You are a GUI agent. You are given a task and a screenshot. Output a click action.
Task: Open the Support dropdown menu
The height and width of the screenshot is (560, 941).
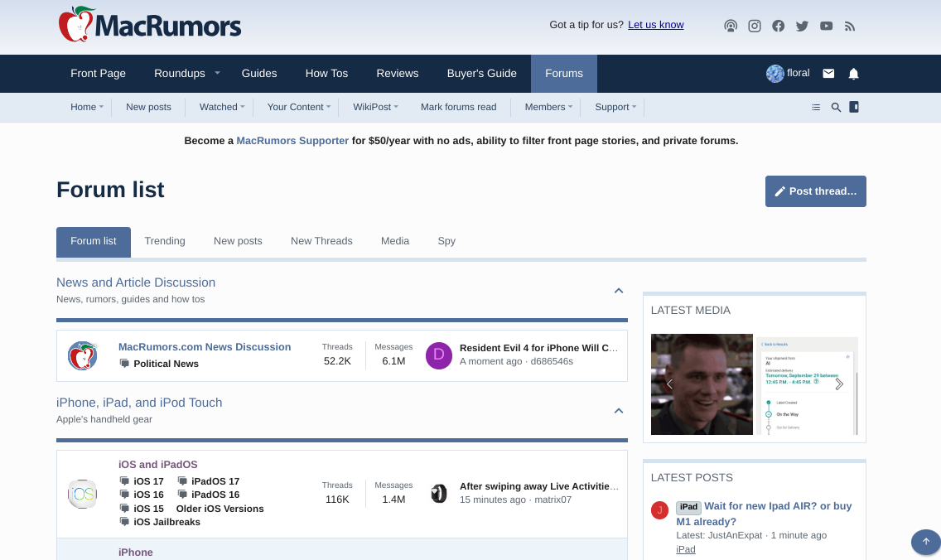(634, 107)
